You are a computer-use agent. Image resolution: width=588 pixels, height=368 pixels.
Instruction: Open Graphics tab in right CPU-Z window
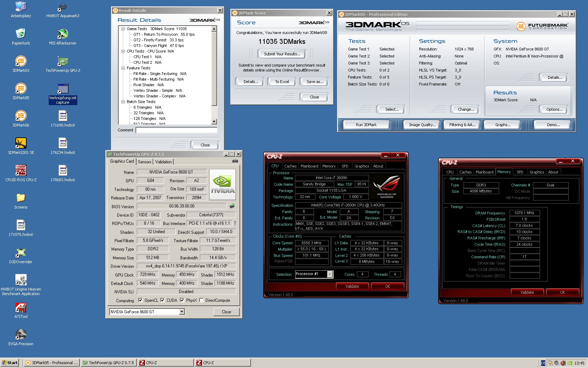[537, 172]
